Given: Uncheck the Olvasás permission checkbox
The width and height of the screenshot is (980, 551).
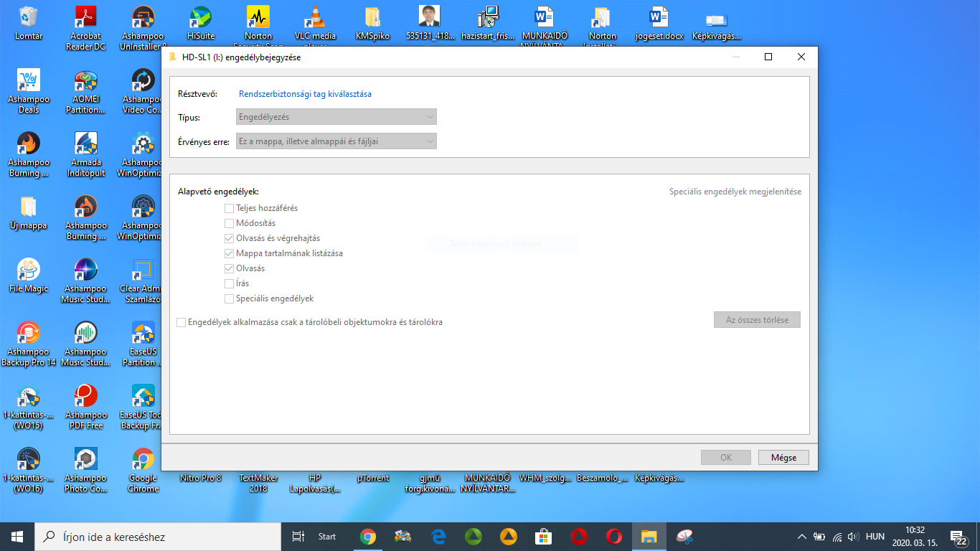Looking at the screenshot, I should pos(230,268).
